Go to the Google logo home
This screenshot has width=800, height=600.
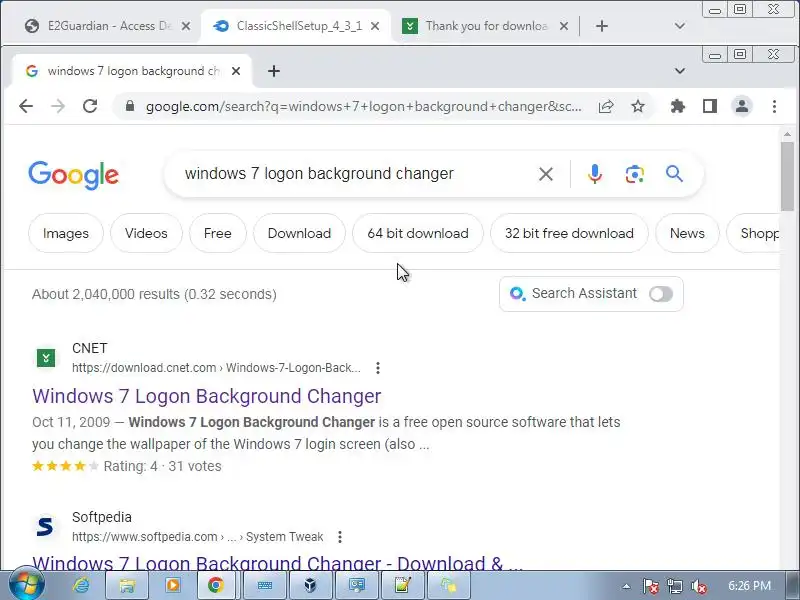point(73,175)
